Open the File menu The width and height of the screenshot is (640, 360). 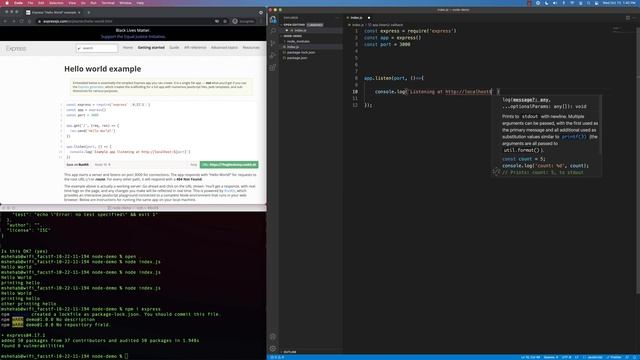pyautogui.click(x=31, y=3)
